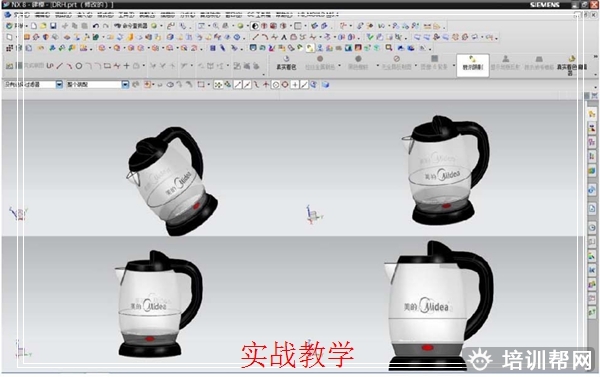Image resolution: width=600 pixels, height=377 pixels.
Task: Toggle the Midpoint snap option
Action: [247, 85]
